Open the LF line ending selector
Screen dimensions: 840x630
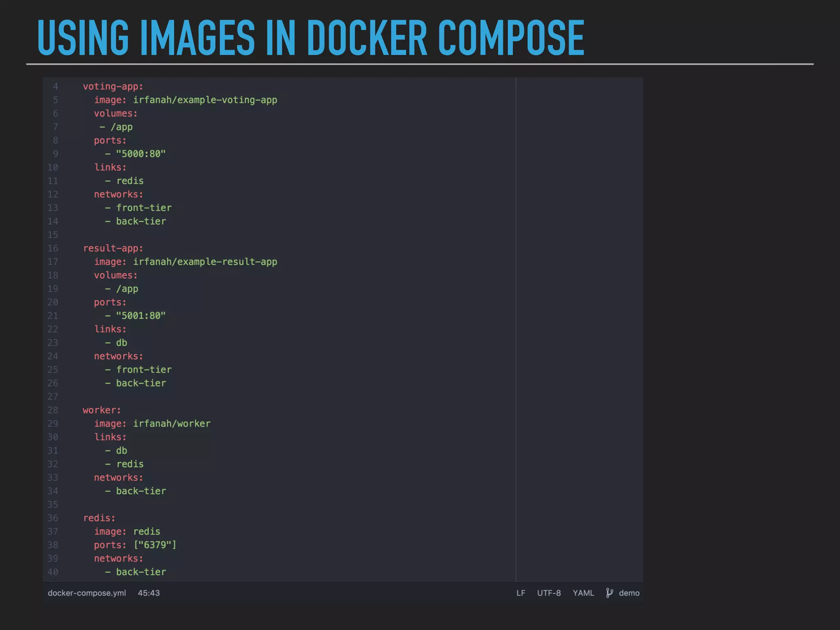click(520, 593)
